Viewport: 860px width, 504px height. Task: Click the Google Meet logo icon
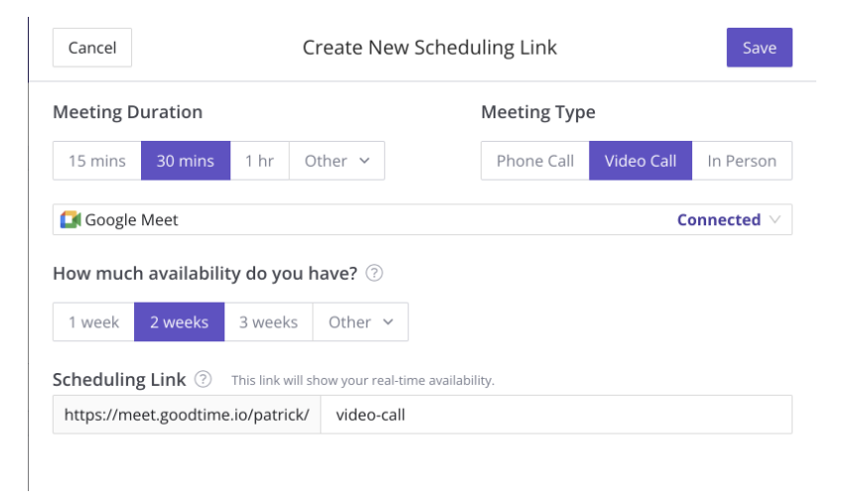pyautogui.click(x=71, y=219)
